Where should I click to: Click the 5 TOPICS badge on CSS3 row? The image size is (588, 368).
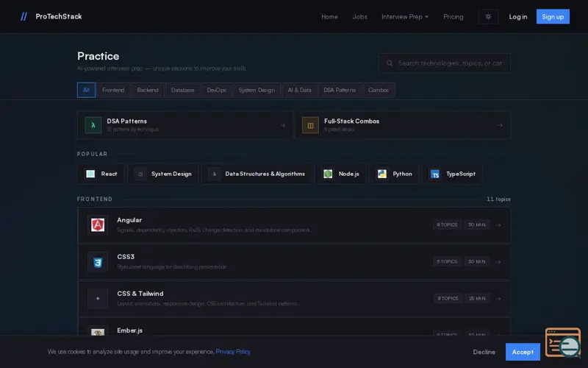pos(447,261)
